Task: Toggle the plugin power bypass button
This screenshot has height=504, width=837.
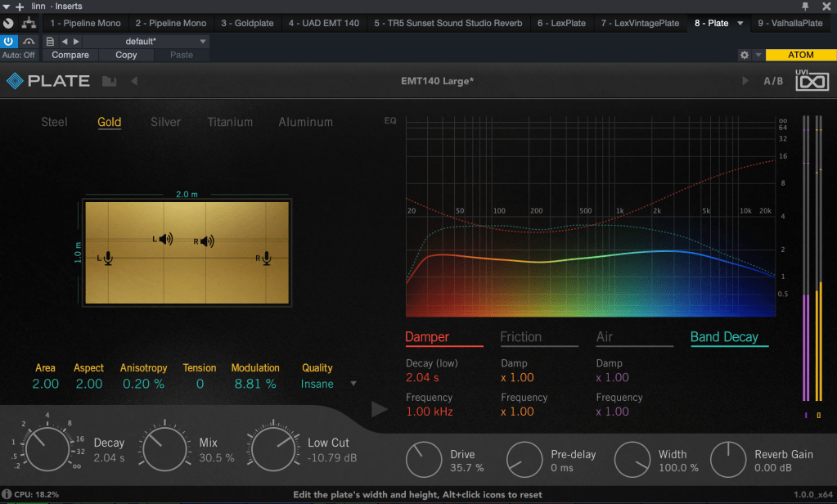Action: pos(8,41)
